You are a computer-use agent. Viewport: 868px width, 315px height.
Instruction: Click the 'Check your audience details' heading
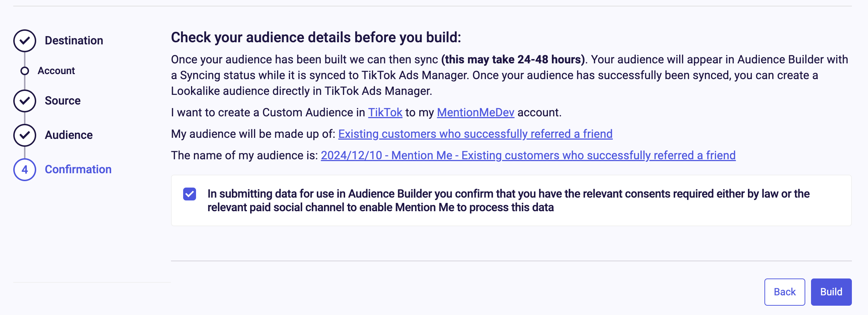pyautogui.click(x=316, y=37)
